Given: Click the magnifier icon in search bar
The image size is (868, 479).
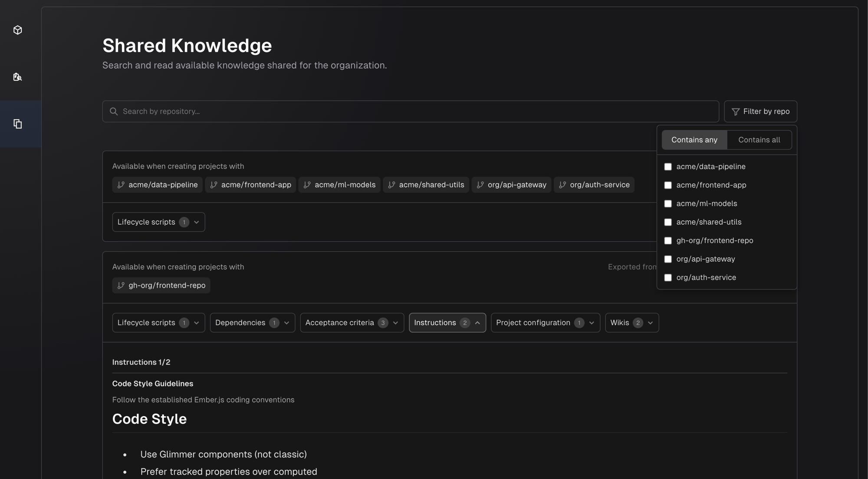Looking at the screenshot, I should tap(114, 112).
